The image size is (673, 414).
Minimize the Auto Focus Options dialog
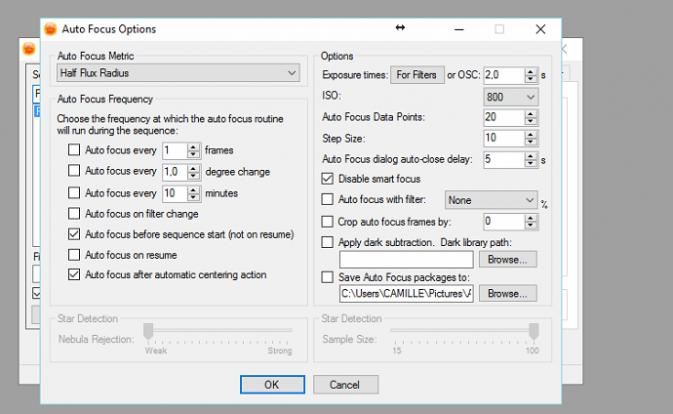coord(459,29)
